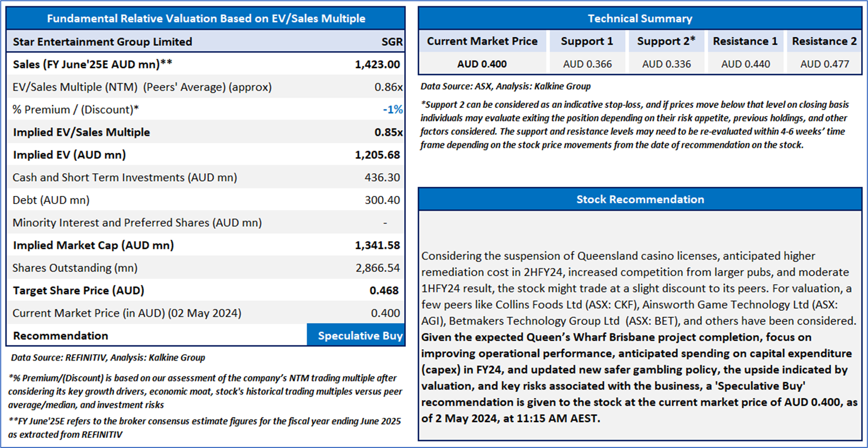Click 'Cash and Short Term Investments' value 436.30
This screenshot has height=448, width=868.
coord(382,178)
